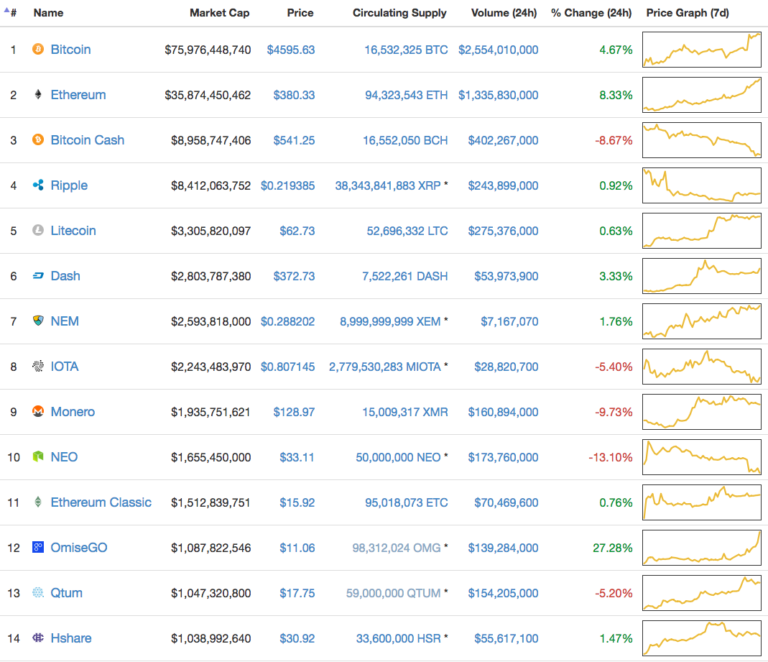Click Bitcoin market cap $75,976,448,740
Viewport: 768px width, 662px height.
coord(208,50)
